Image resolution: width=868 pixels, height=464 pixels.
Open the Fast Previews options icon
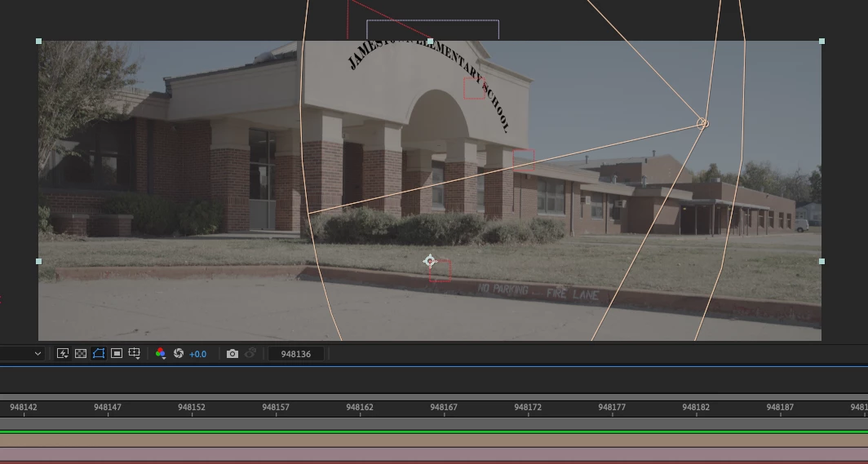63,353
